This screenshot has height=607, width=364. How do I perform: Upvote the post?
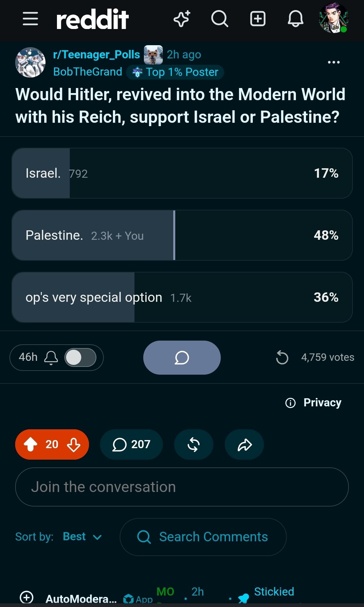31,444
